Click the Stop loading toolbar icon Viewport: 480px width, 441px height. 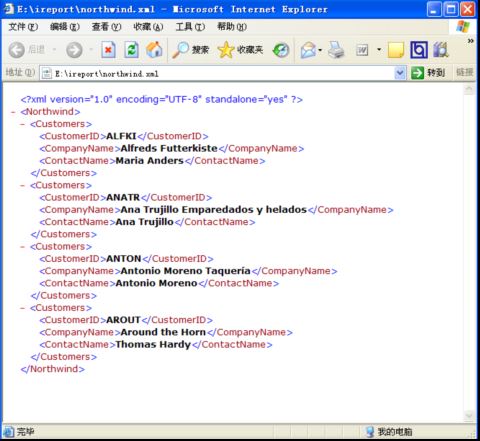(108, 50)
